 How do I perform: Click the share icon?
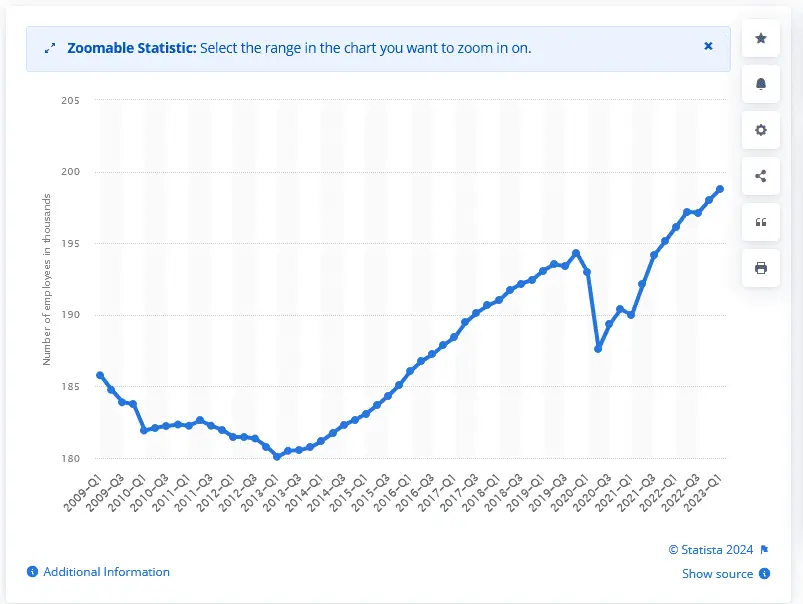(x=761, y=176)
